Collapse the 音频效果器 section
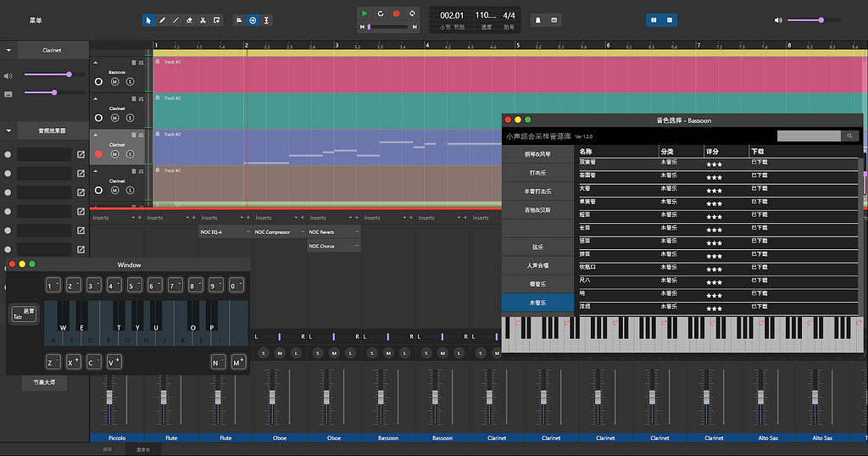 tap(8, 131)
